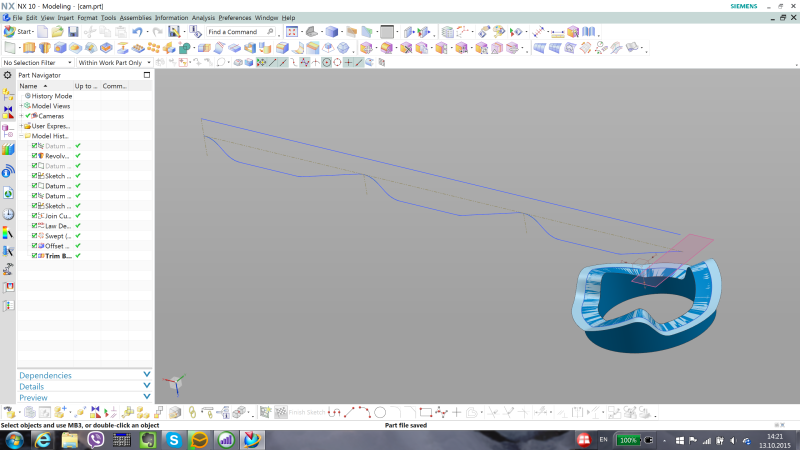Maximize the Part Navigator panel square button
This screenshot has height=450, width=800.
pyautogui.click(x=147, y=75)
